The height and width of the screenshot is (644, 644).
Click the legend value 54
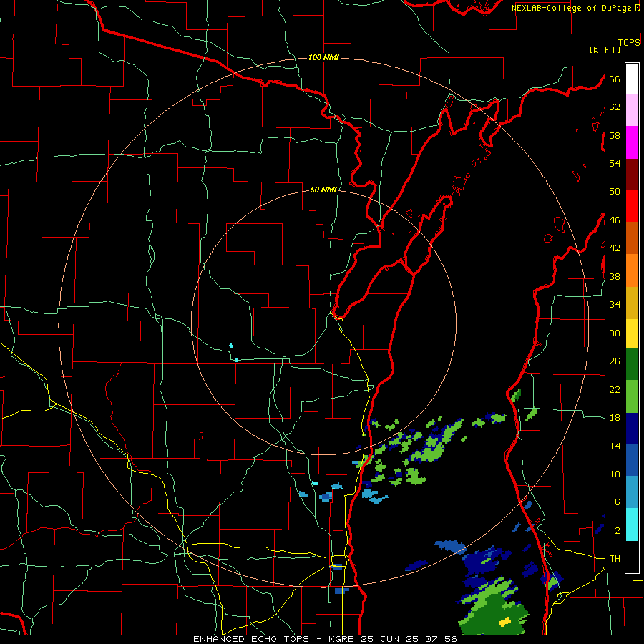pyautogui.click(x=615, y=163)
